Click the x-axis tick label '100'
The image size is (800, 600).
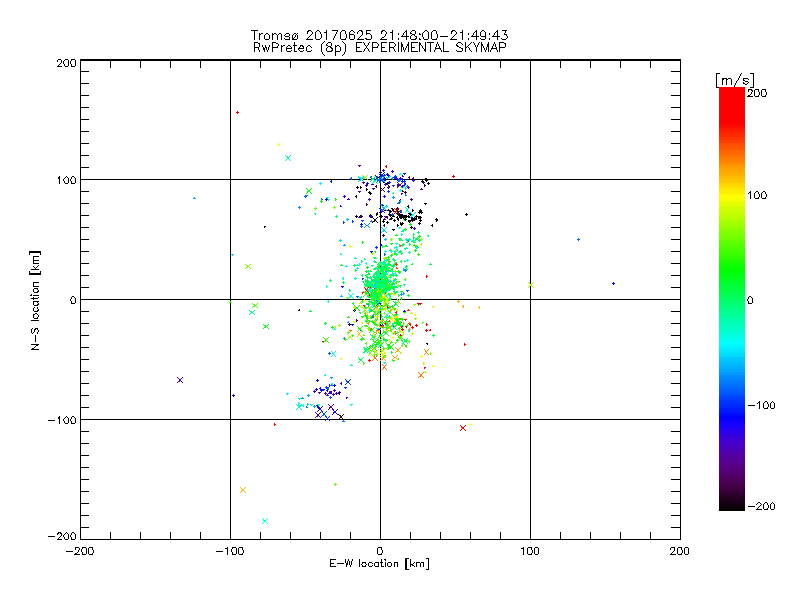(x=530, y=551)
